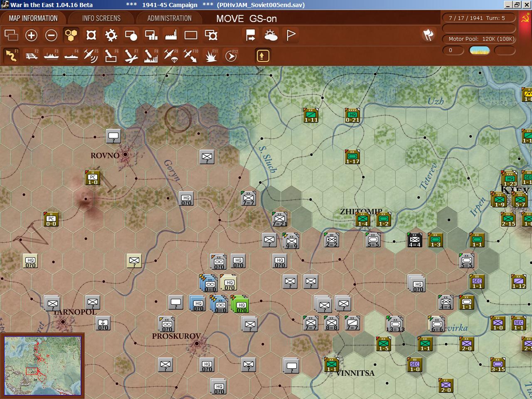Click the Tarnopol city marker
Screen dimensions: 532x399
point(63,322)
